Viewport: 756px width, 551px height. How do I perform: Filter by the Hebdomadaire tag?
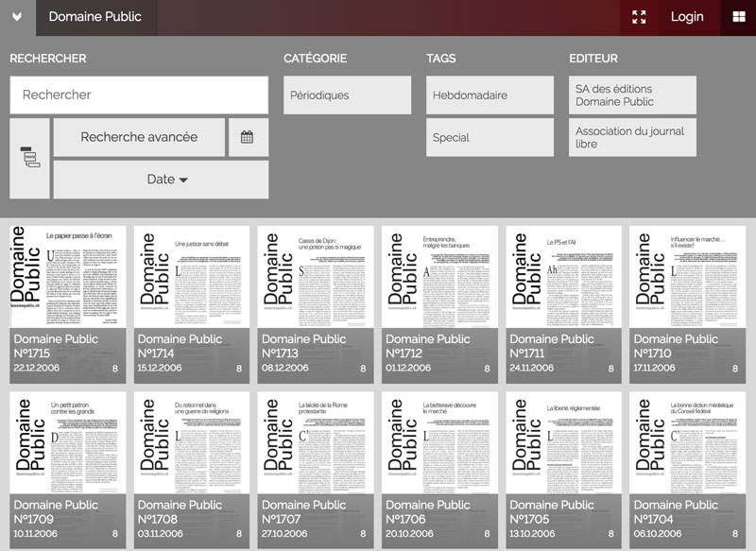tap(490, 95)
